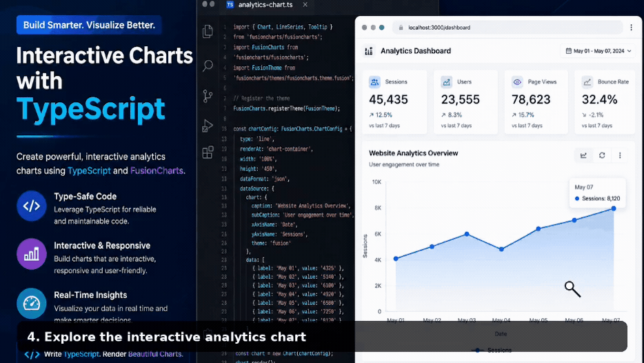Close the analytics-chart.ts tab
The image size is (644, 363).
305,5
